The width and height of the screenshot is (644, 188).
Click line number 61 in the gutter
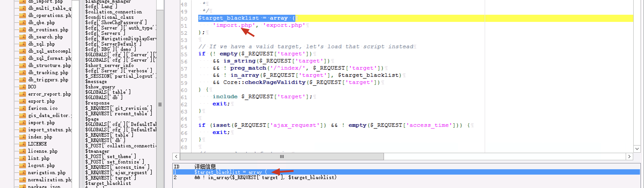point(184,98)
